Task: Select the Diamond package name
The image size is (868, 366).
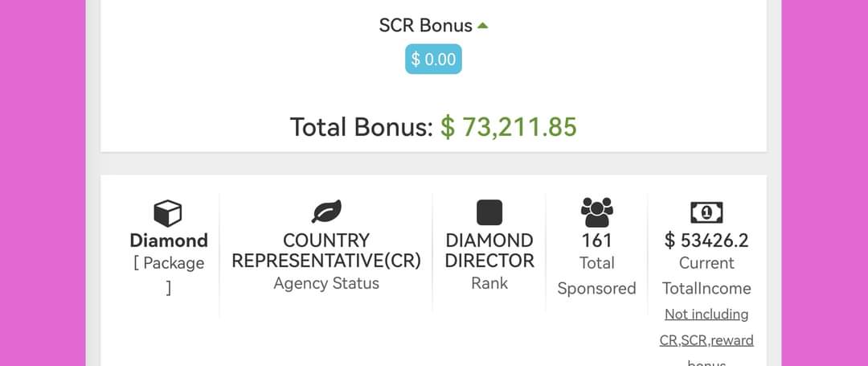Action: 169,241
